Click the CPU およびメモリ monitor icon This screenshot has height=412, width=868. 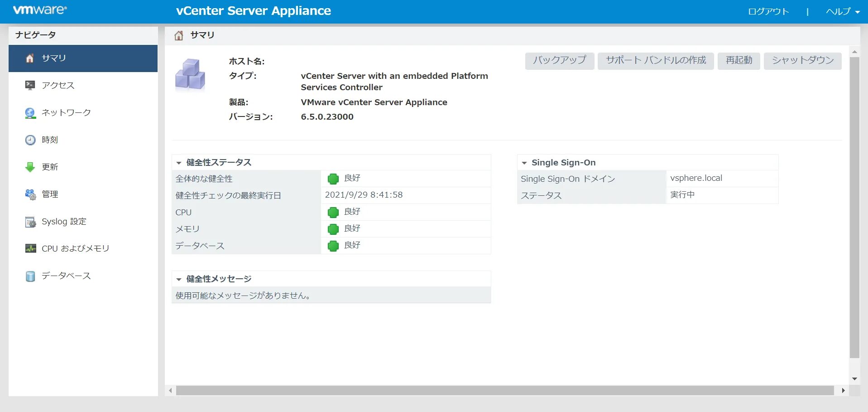tap(30, 248)
